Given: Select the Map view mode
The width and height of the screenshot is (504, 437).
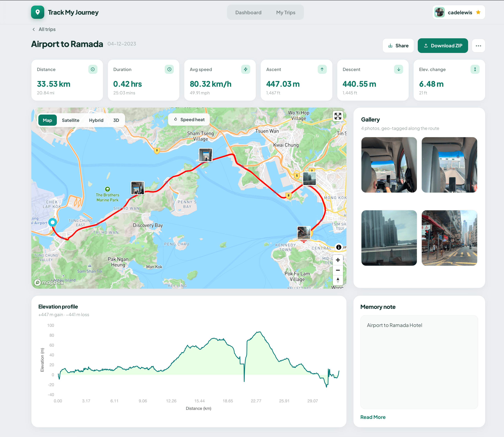Looking at the screenshot, I should tap(47, 120).
